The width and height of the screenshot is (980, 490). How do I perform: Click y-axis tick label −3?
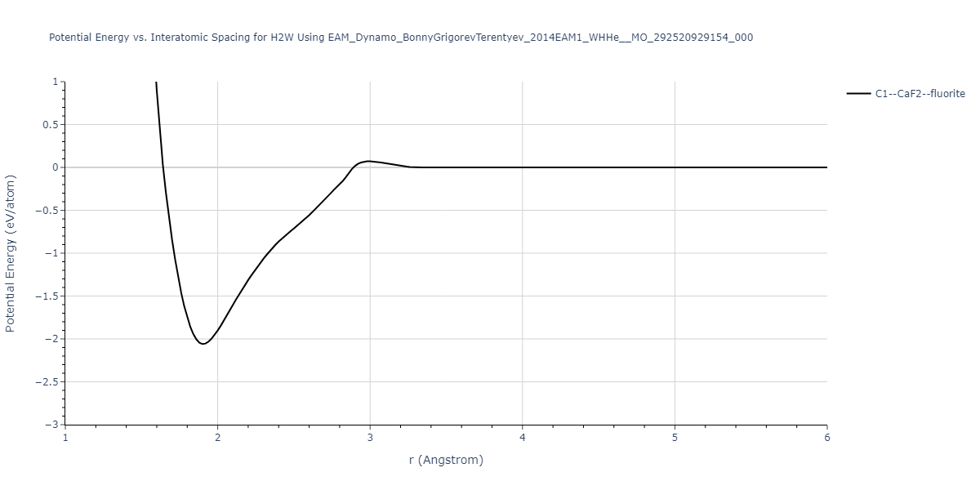pos(51,425)
